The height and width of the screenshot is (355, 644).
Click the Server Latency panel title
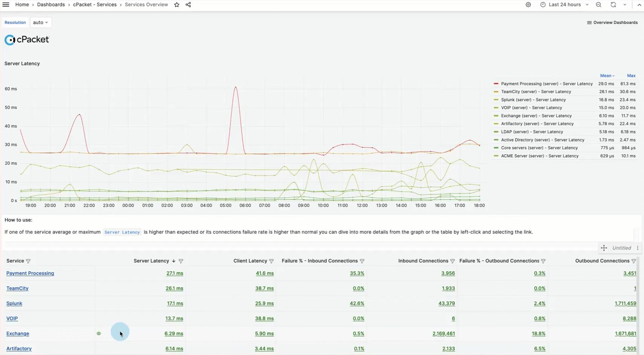tap(22, 63)
